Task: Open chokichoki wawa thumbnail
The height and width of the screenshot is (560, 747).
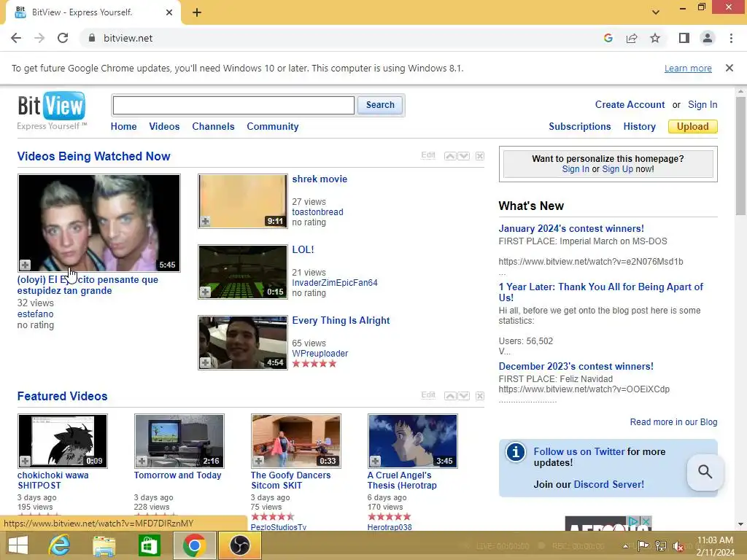Action: pos(63,441)
